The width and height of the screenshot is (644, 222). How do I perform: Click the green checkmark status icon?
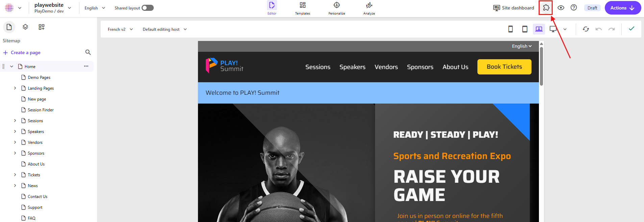(631, 29)
